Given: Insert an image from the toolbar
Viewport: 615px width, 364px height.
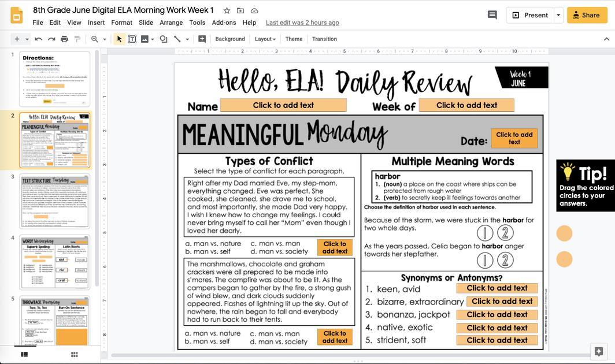Looking at the screenshot, I should point(146,39).
